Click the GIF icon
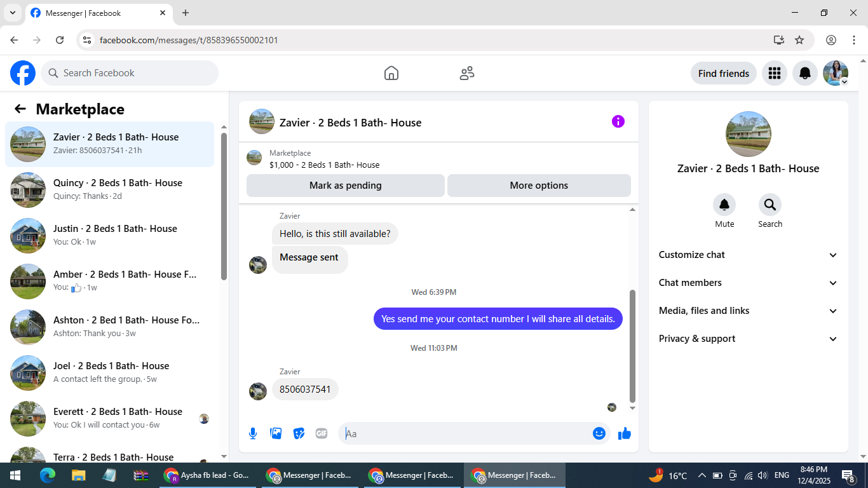Image resolution: width=868 pixels, height=488 pixels. tap(322, 433)
